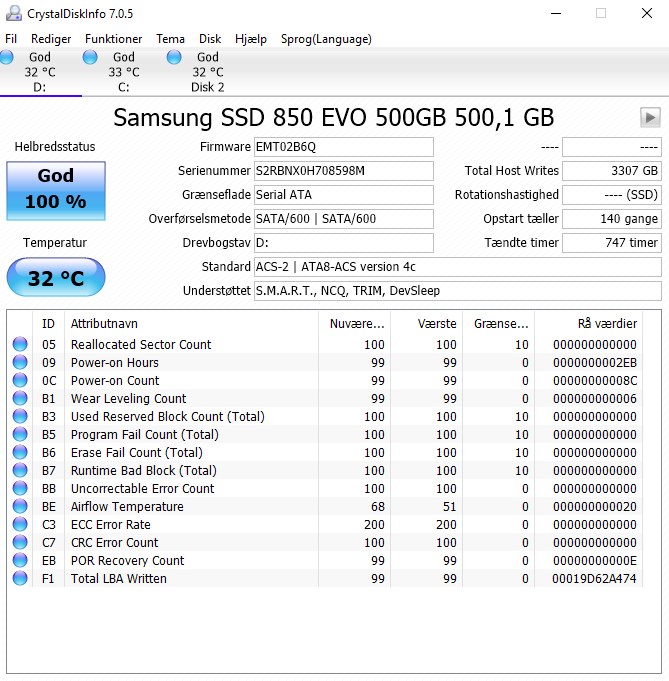This screenshot has width=669, height=681.
Task: Click status orb for Reallocated Sector Count
Action: (20, 344)
